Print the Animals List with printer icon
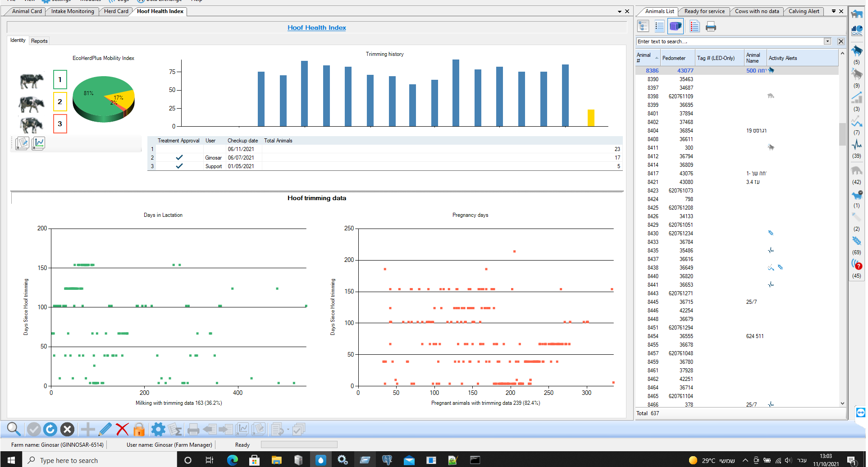Viewport: 868px width, 467px height. [711, 27]
